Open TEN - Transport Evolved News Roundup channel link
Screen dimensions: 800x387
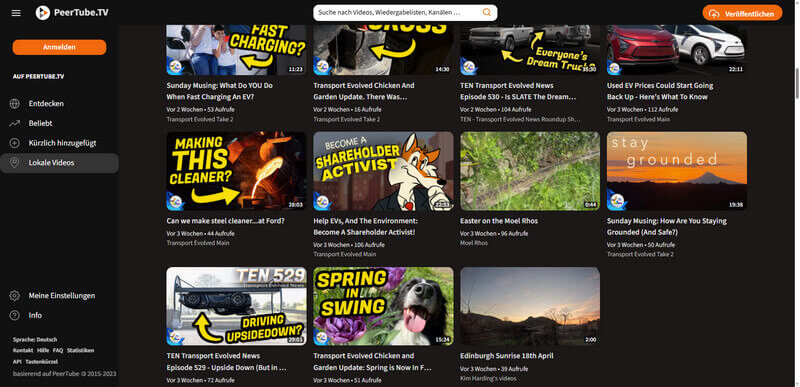(x=520, y=119)
